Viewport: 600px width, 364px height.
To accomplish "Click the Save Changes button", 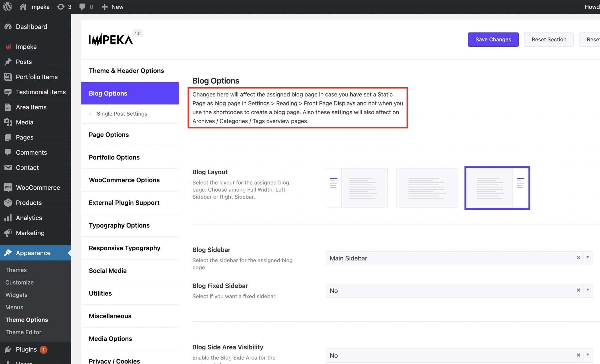I will tap(493, 39).
